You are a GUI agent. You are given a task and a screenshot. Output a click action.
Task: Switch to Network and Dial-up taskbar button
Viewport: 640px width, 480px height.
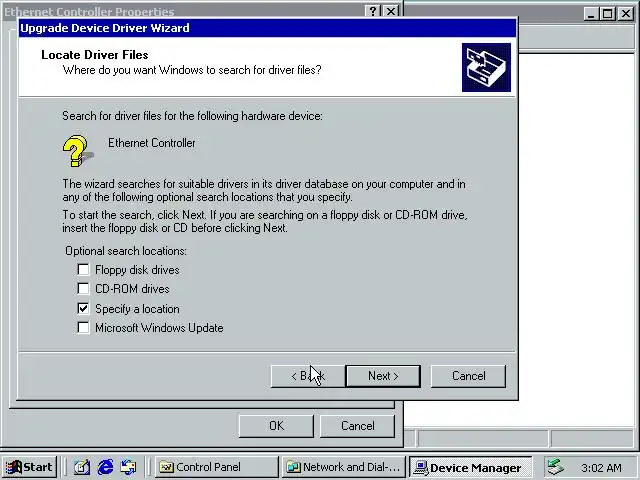pos(343,467)
